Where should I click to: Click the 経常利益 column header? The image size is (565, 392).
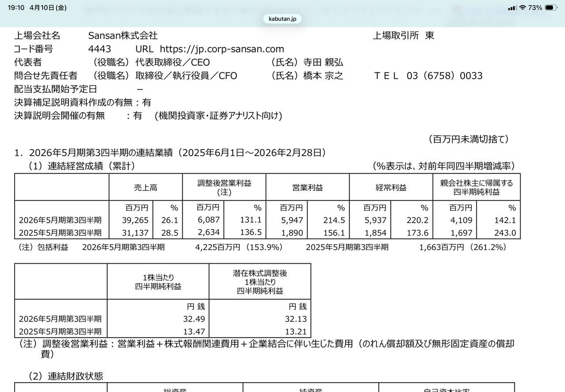point(391,187)
